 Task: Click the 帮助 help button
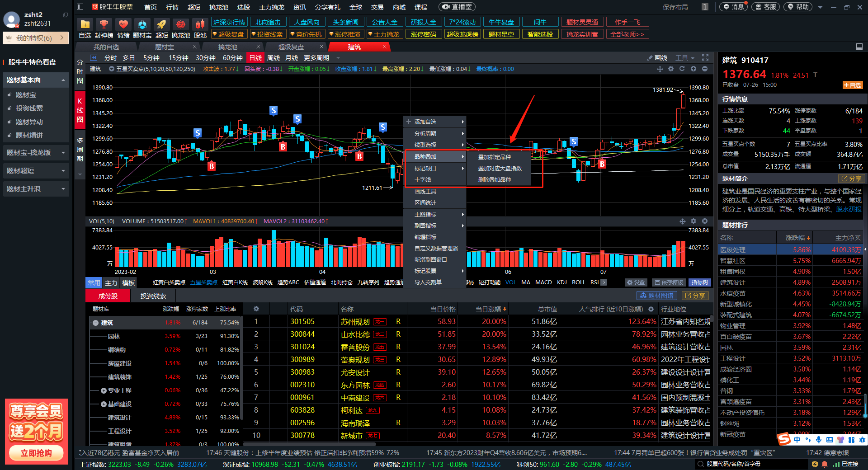click(798, 7)
